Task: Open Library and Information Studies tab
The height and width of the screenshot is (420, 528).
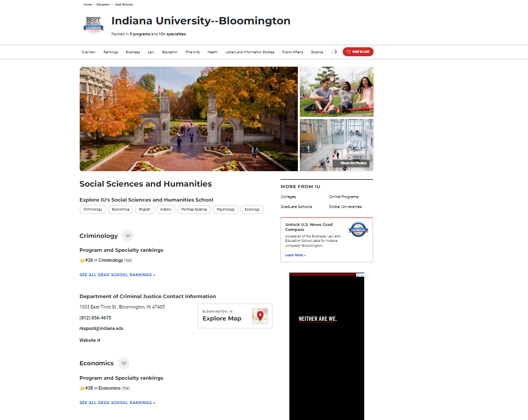Action: (x=250, y=52)
